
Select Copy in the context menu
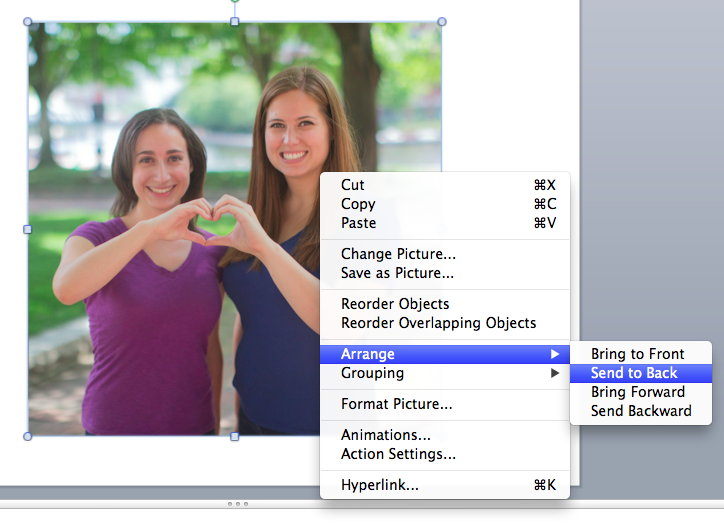point(358,204)
